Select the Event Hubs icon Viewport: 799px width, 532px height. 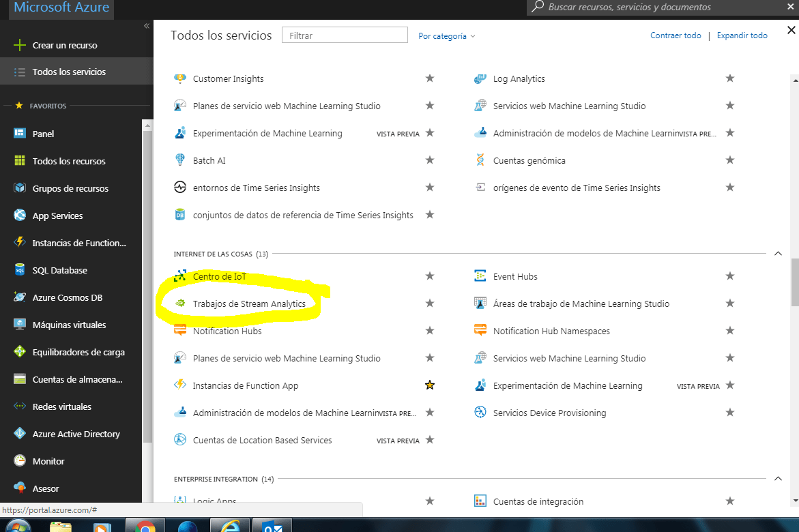click(x=480, y=276)
